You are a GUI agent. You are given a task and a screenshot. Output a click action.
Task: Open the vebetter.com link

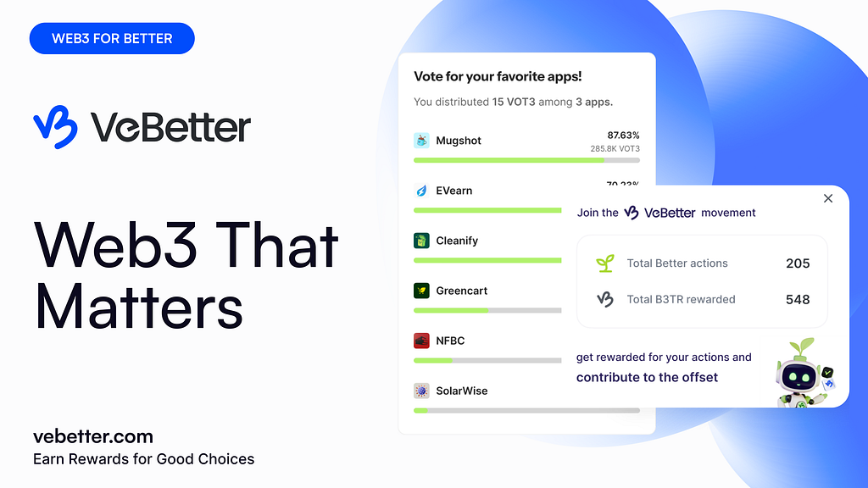[93, 436]
